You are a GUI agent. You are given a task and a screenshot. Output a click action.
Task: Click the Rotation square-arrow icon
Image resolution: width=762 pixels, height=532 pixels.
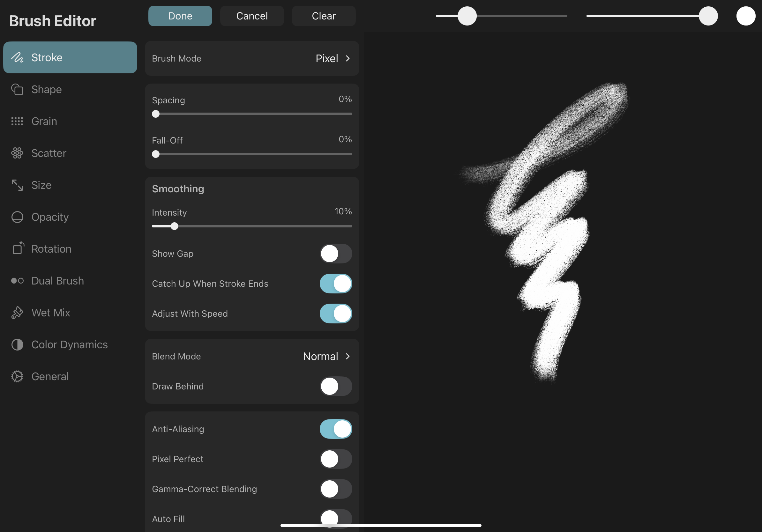[x=18, y=248]
